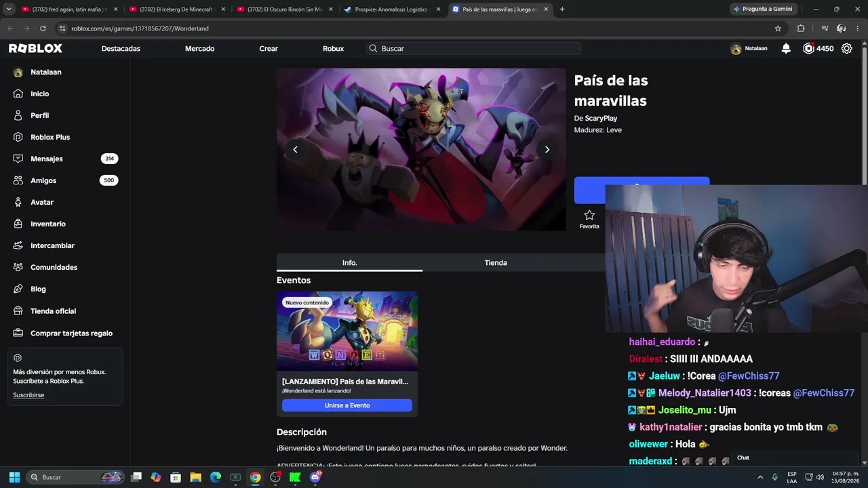Open the Robux balance icon showing 4450
The height and width of the screenshot is (488, 868).
pyautogui.click(x=808, y=49)
